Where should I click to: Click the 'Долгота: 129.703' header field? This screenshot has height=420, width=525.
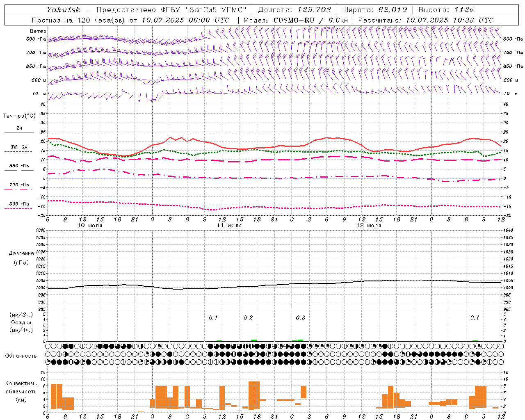pyautogui.click(x=294, y=10)
